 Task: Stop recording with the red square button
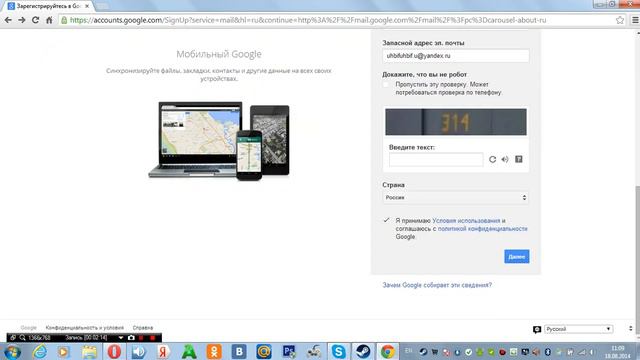pyautogui.click(x=153, y=338)
